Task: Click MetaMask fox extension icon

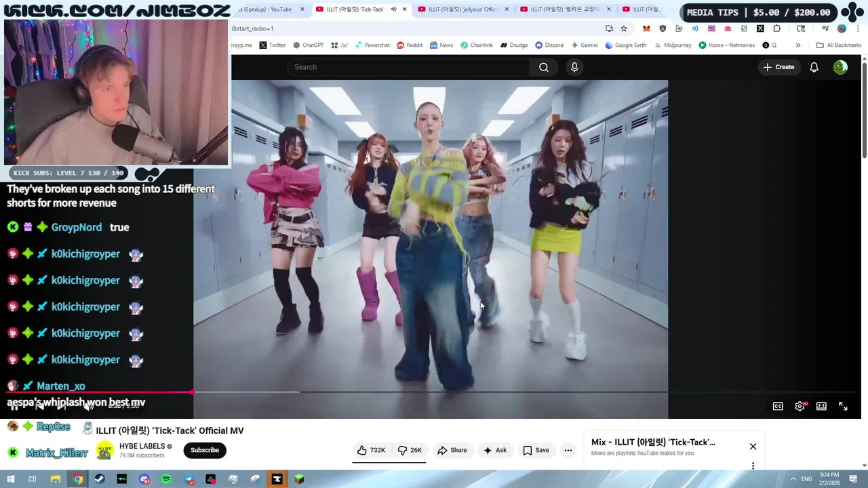Action: pyautogui.click(x=646, y=28)
